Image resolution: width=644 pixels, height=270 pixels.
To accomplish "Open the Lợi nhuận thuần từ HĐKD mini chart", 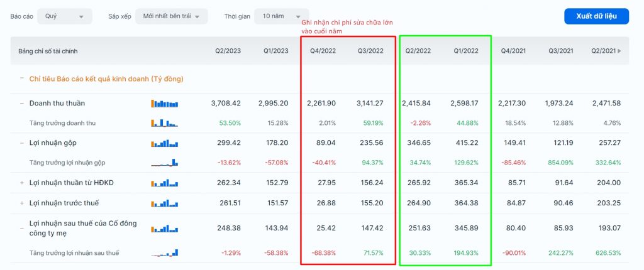I will [164, 183].
